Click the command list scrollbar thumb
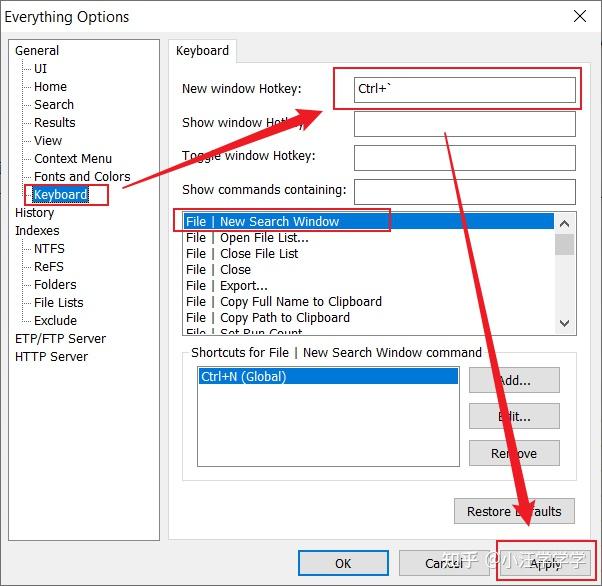The image size is (602, 586). 564,244
